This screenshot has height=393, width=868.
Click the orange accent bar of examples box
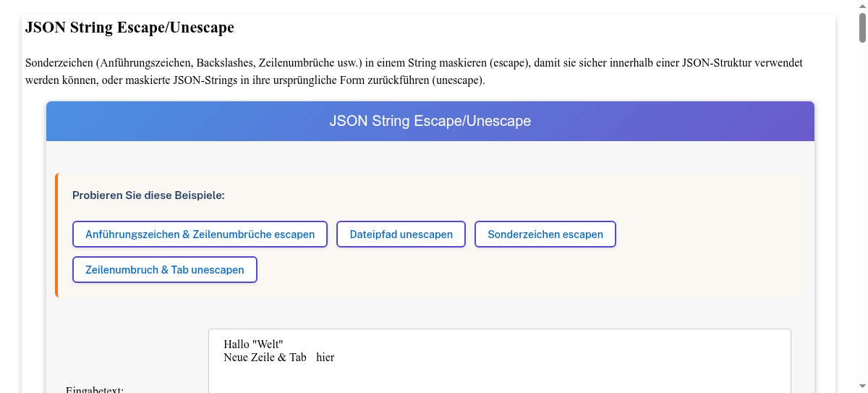[56, 235]
